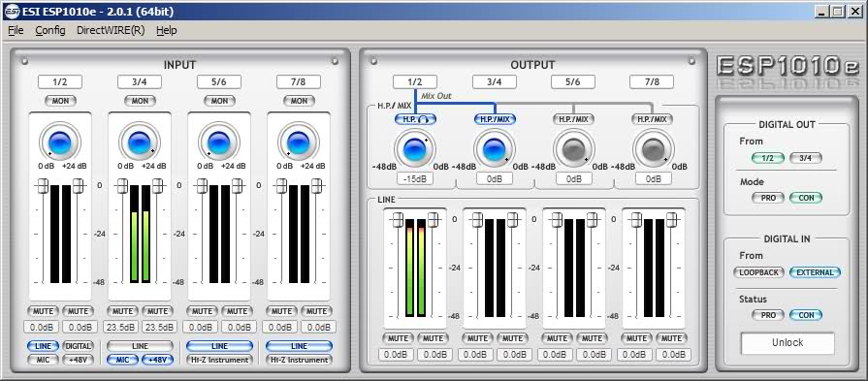The width and height of the screenshot is (868, 381).
Task: Select LINE source for input 1/2
Action: 43,346
